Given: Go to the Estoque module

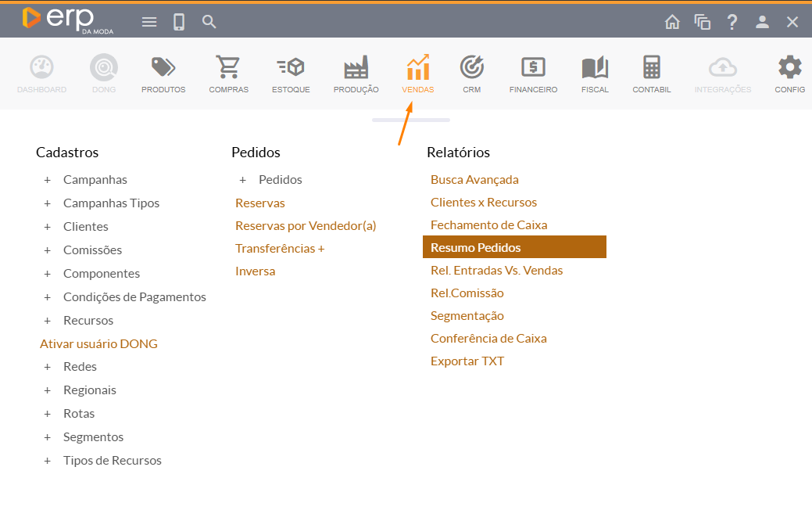Looking at the screenshot, I should pos(291,68).
